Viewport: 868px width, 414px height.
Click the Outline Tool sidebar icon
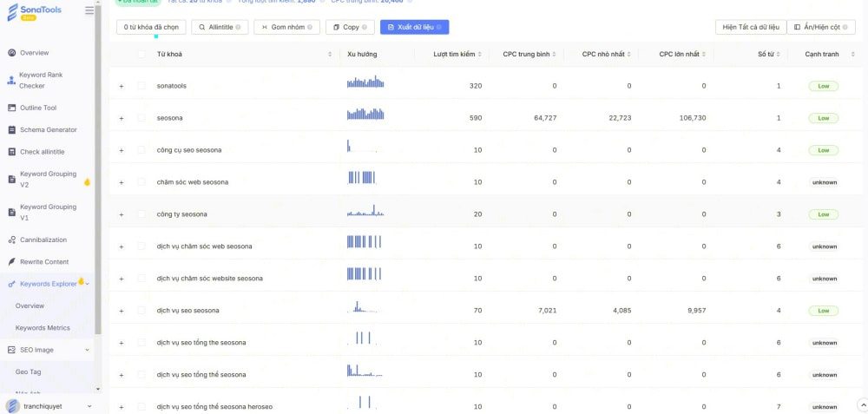[x=12, y=108]
